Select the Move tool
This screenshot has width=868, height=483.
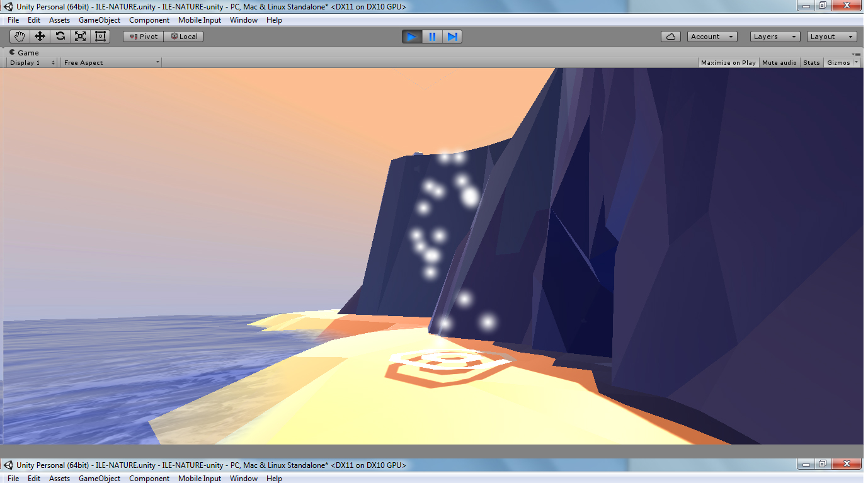click(40, 37)
